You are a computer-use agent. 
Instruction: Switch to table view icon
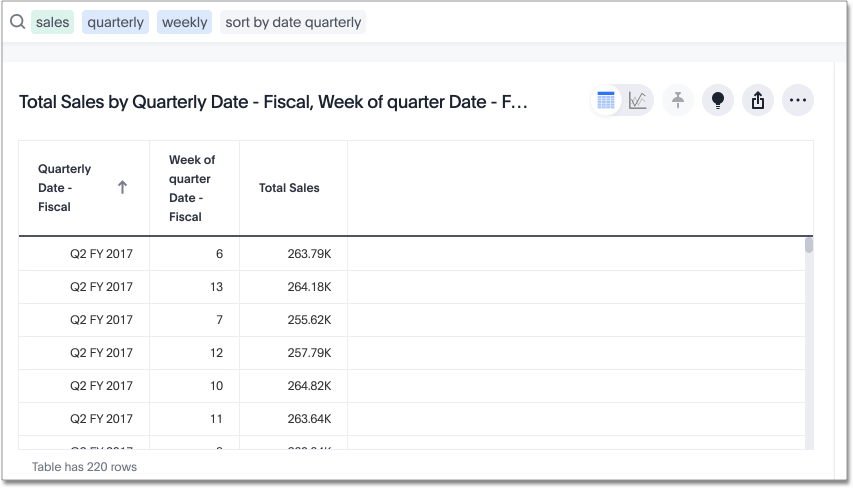pyautogui.click(x=606, y=100)
